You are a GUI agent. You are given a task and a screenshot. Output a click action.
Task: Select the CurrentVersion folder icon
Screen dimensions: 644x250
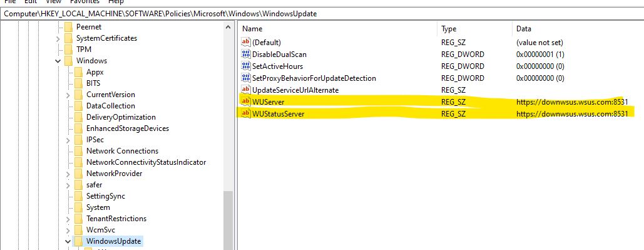(79, 95)
